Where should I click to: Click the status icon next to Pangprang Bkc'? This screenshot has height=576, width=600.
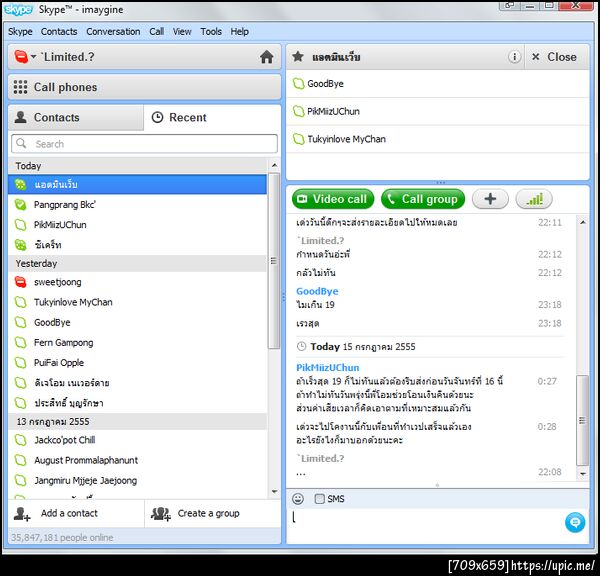(x=20, y=205)
